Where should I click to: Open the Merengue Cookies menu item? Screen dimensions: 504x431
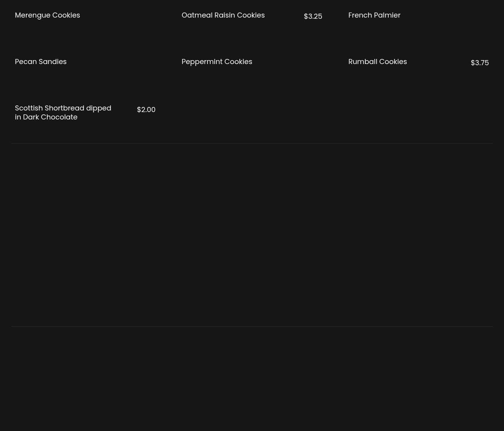click(x=47, y=15)
